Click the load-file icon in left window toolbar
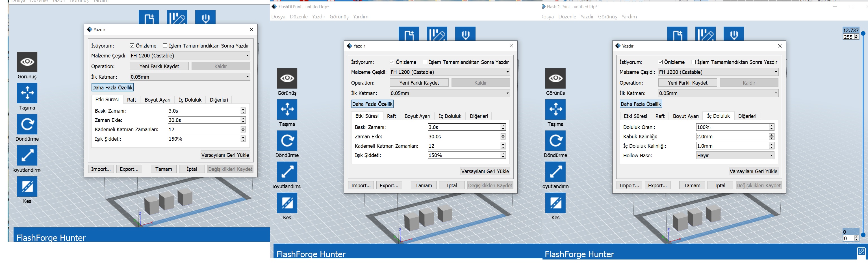Image resolution: width=868 pixels, height=266 pixels. pyautogui.click(x=149, y=18)
